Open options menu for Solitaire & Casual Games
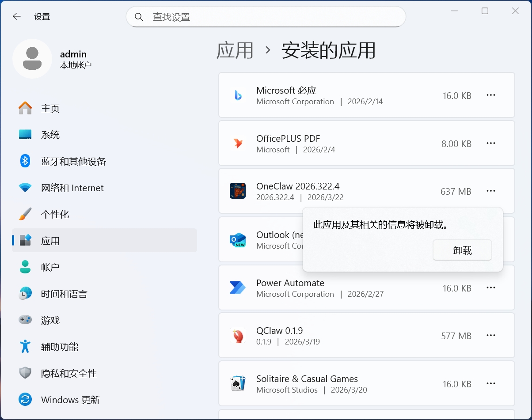 point(491,383)
